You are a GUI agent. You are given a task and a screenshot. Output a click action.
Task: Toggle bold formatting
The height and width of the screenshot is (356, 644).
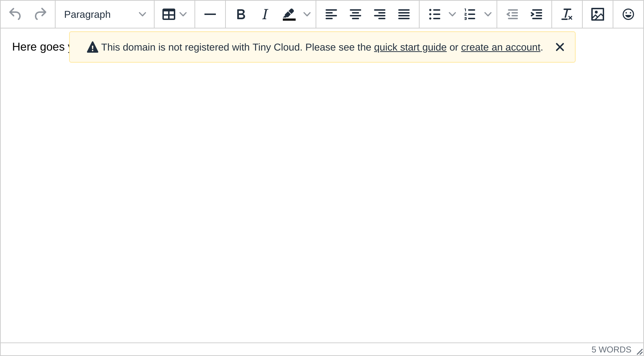(241, 14)
